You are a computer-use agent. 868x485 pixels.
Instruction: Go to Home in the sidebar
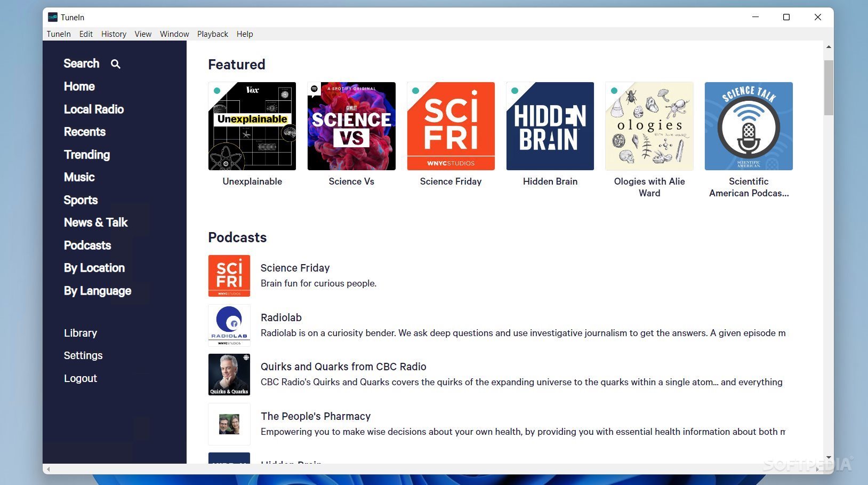point(79,86)
